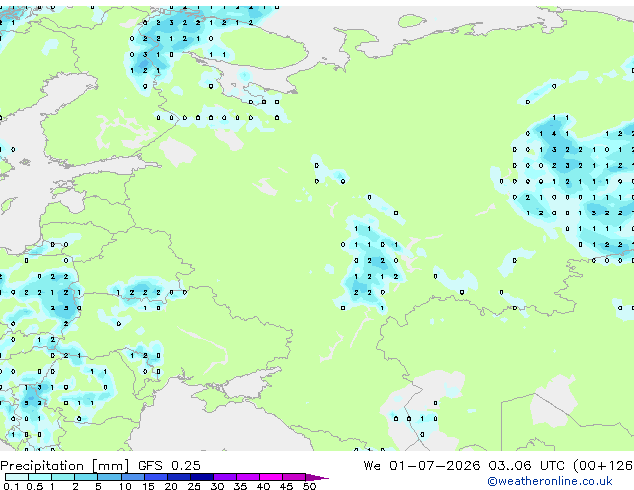Viewport: 634px width, 490px height.
Task: Choose the 25–30 mm navy legend swatch
Action: pyautogui.click(x=201, y=477)
